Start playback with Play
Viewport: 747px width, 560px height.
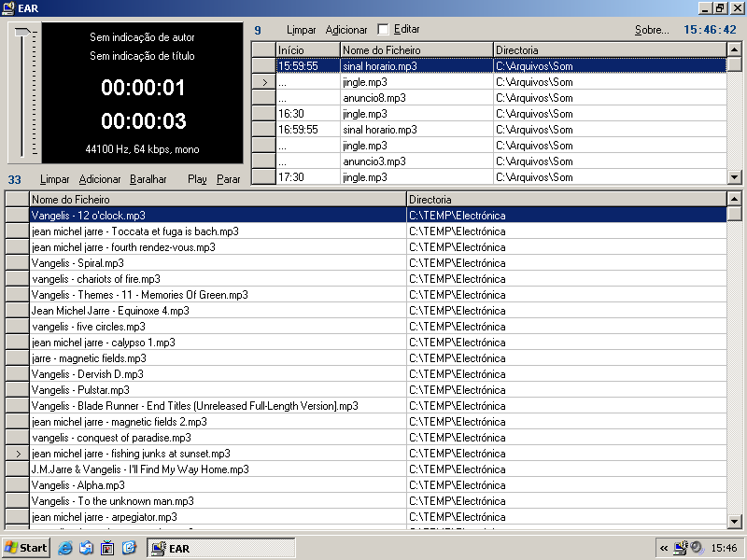197,179
